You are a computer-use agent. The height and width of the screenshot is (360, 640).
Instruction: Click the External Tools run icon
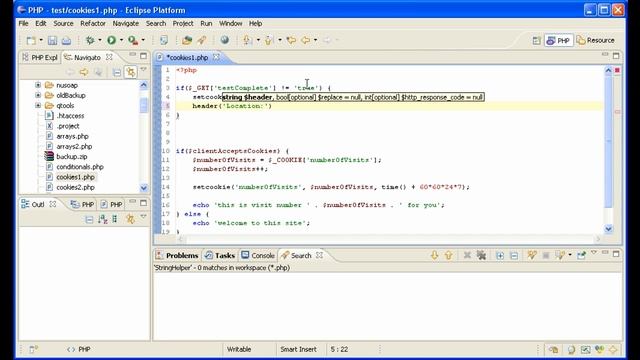click(133, 40)
